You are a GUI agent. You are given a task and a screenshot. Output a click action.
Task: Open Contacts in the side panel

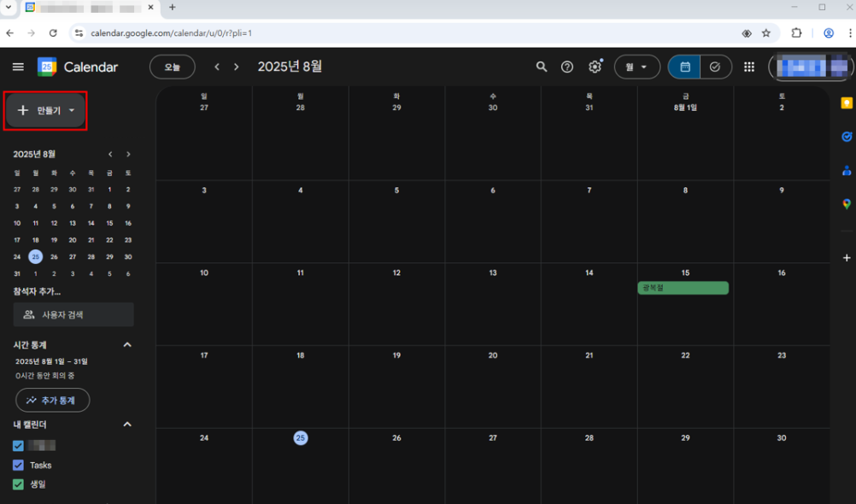pos(847,170)
